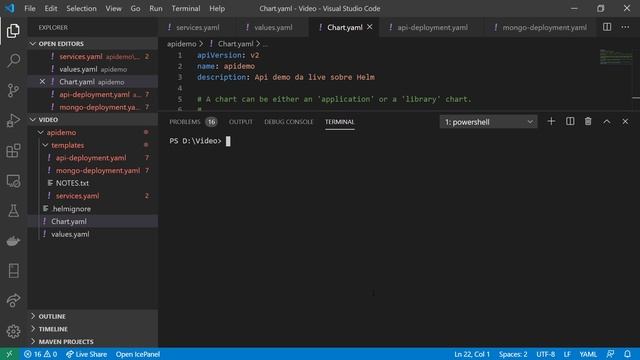Switch to services.yaml editor tab

tap(198, 27)
